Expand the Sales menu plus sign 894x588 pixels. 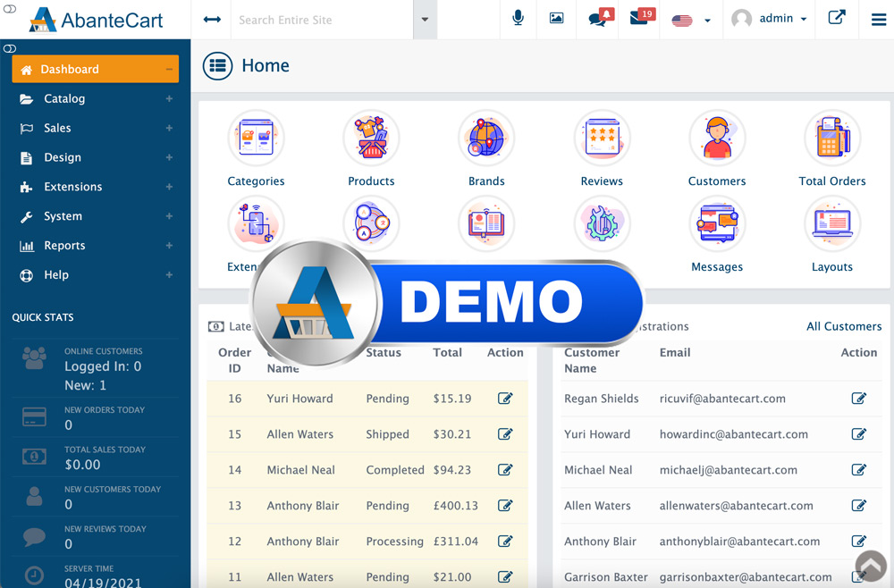169,128
